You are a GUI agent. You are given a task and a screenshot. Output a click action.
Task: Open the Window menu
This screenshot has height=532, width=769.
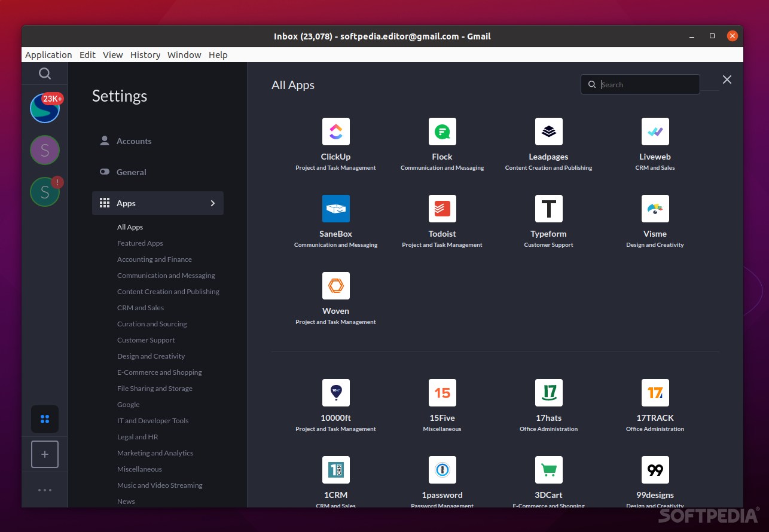184,55
